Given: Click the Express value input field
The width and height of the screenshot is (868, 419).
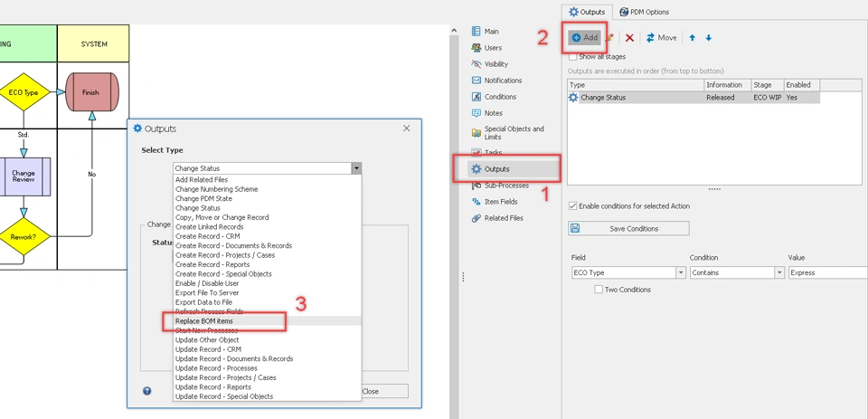Looking at the screenshot, I should tap(827, 272).
